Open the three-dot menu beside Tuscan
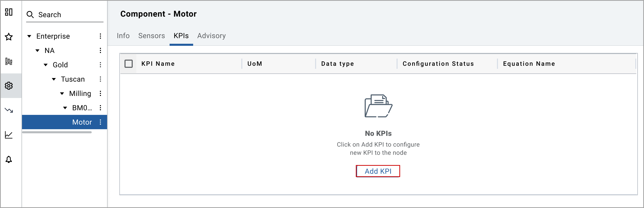Viewport: 644px width, 208px height. point(100,79)
